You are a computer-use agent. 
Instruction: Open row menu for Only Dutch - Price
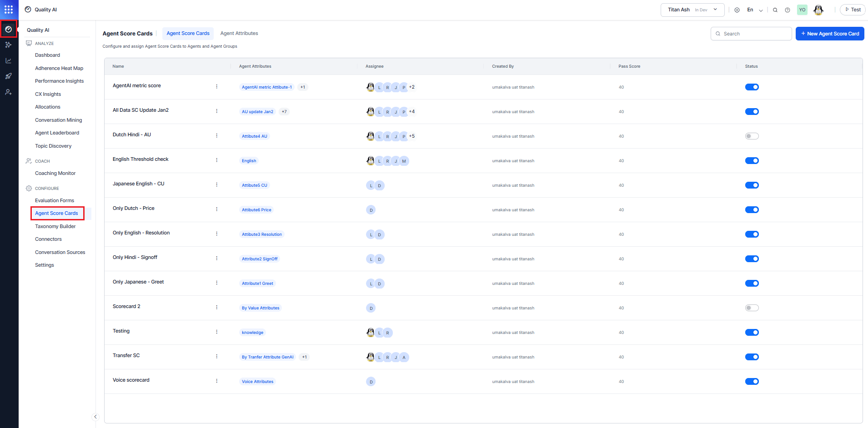tap(216, 209)
